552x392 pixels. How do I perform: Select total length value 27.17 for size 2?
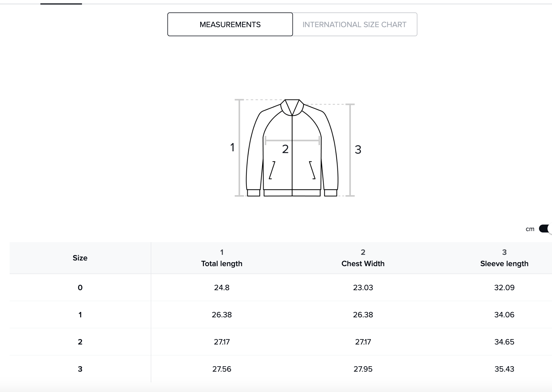coord(222,342)
